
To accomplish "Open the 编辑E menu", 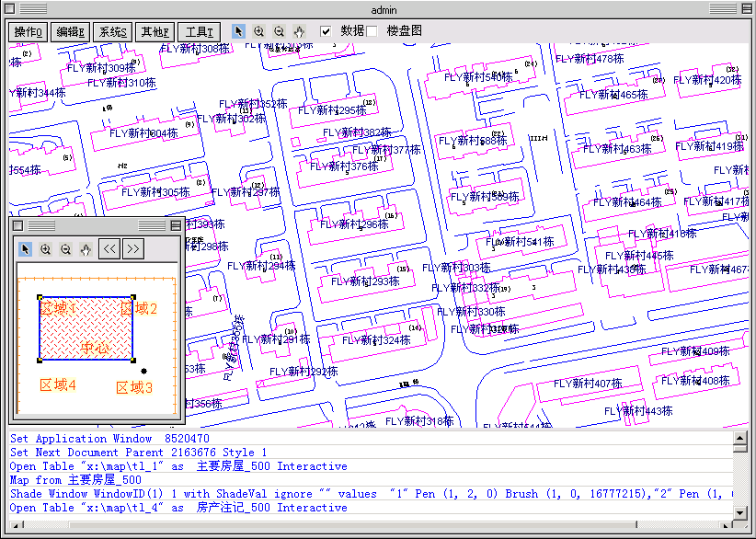I will tap(71, 32).
